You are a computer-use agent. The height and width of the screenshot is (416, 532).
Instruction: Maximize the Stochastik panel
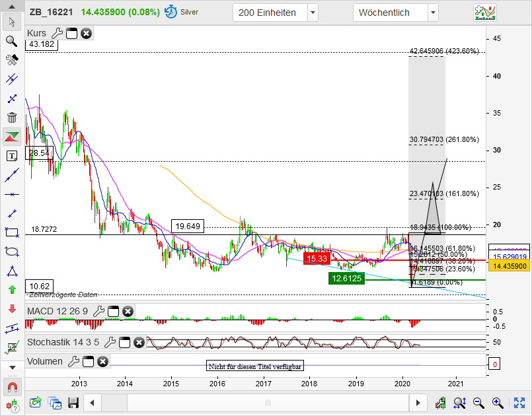point(124,343)
